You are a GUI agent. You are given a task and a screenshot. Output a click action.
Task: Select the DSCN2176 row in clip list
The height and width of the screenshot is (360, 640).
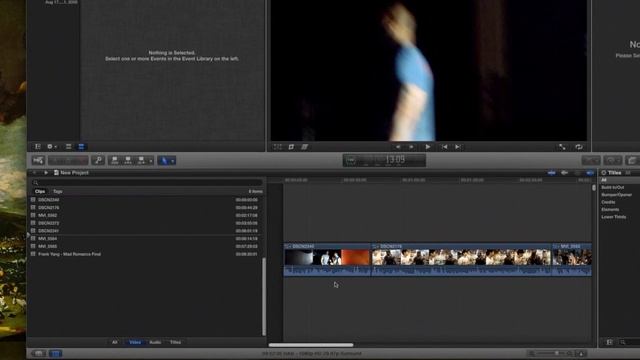click(x=144, y=208)
